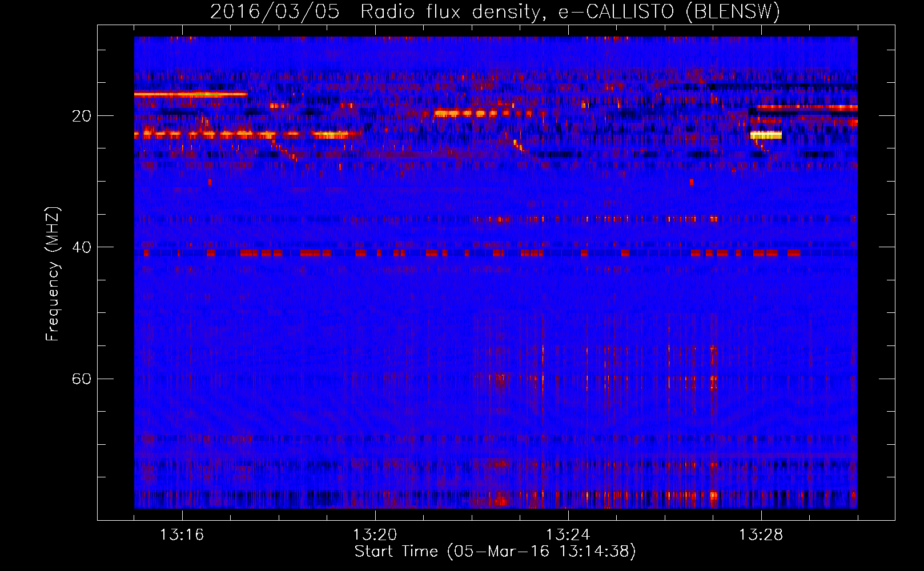Click the "Start Time (05-Mar-16 13:14:38)" label

495,552
